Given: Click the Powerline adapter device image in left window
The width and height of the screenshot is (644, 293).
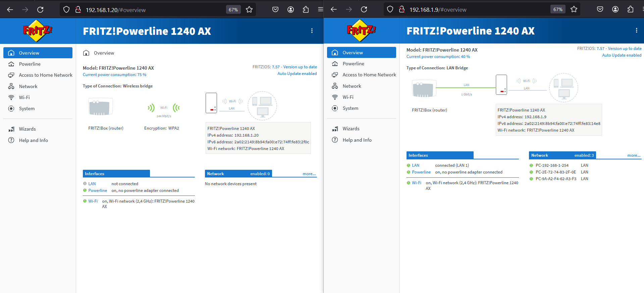Looking at the screenshot, I should coord(211,103).
